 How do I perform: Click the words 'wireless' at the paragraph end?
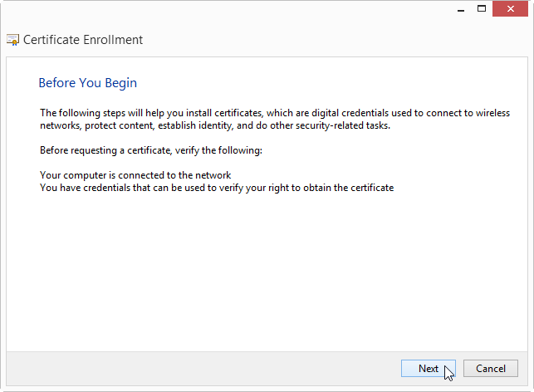pos(492,113)
